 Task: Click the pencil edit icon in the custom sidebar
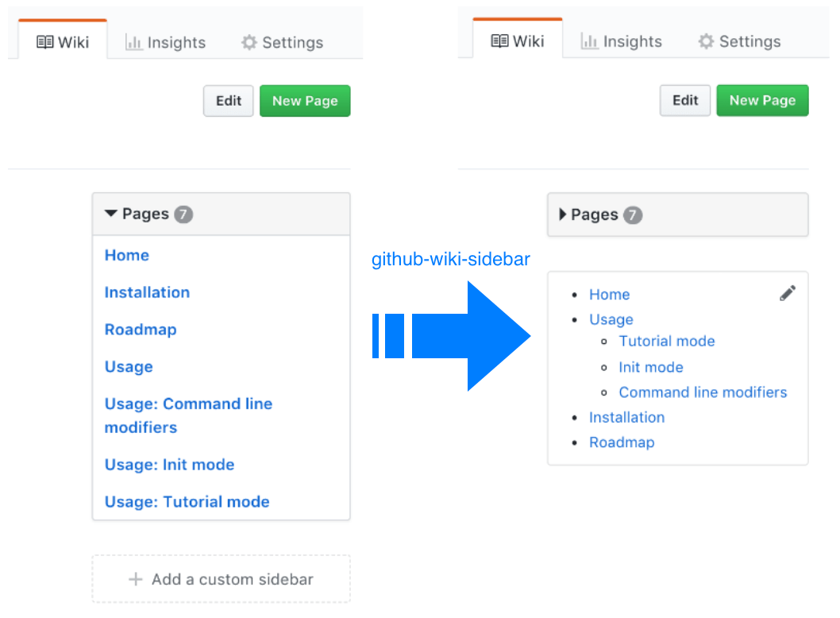(787, 292)
